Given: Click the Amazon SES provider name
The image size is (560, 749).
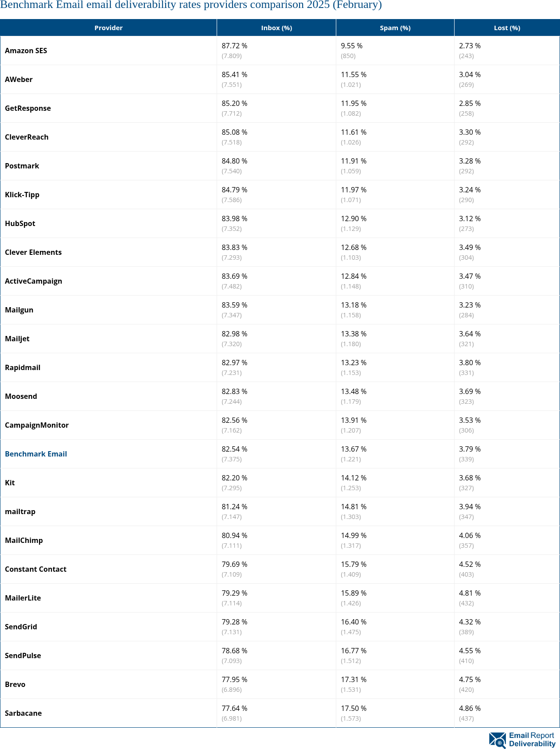Looking at the screenshot, I should pos(26,51).
